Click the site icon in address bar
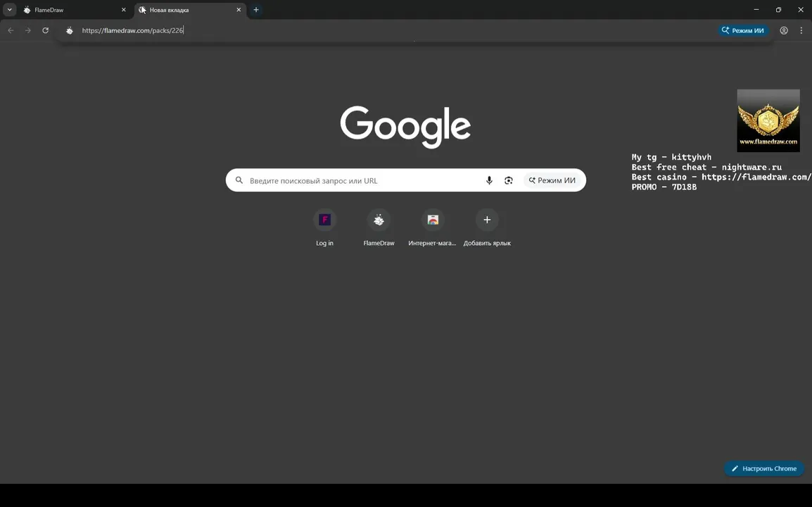812x507 pixels. pos(70,30)
